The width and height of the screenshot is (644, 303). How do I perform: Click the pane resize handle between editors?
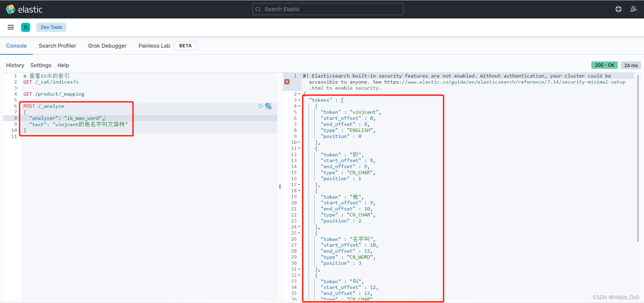click(x=280, y=187)
